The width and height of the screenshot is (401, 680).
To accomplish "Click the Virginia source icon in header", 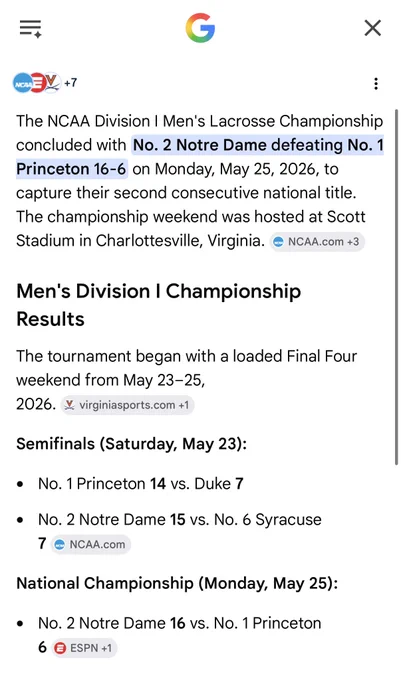I will point(52,82).
